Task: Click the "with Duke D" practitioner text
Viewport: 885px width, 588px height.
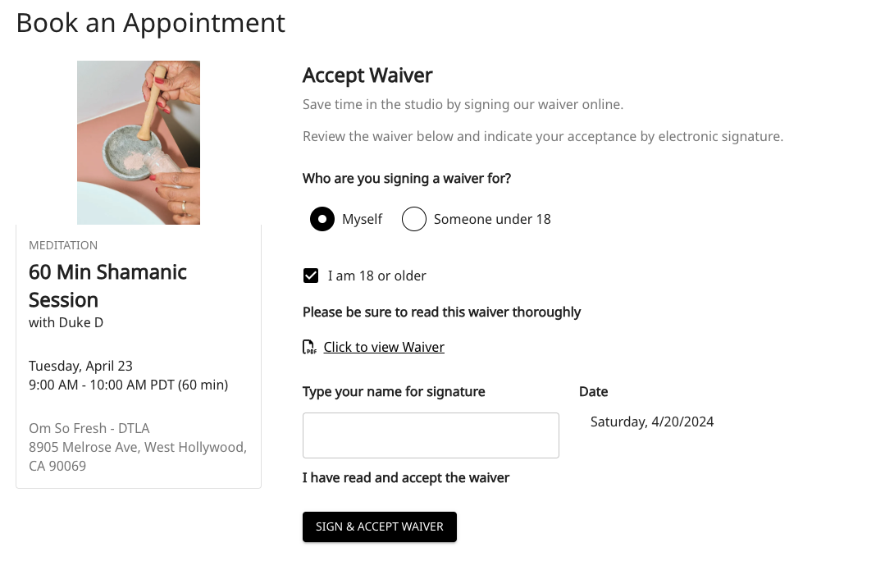Action: pos(66,322)
